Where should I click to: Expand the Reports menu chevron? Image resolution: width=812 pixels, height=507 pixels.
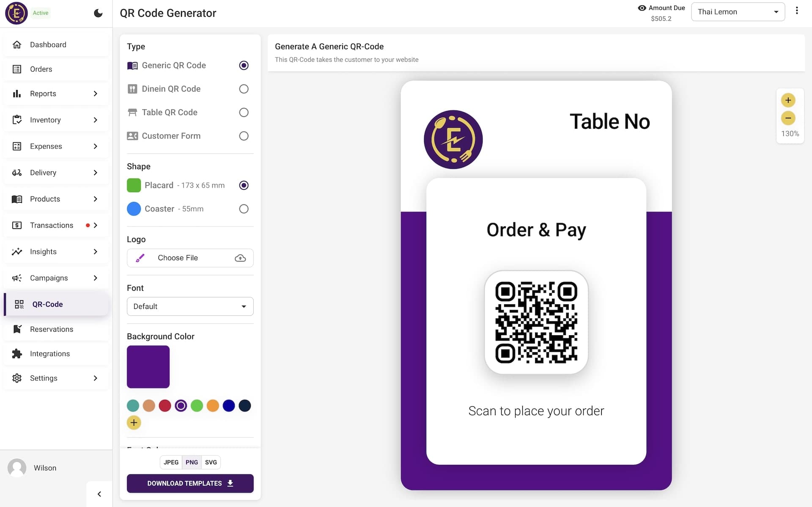tap(96, 94)
